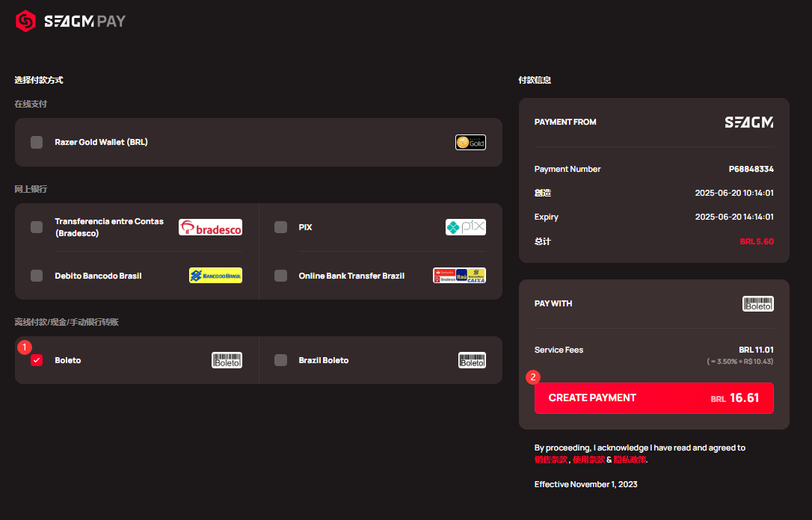
Task: Click the Online Bank Transfer Brazil bank logos
Action: tap(459, 276)
